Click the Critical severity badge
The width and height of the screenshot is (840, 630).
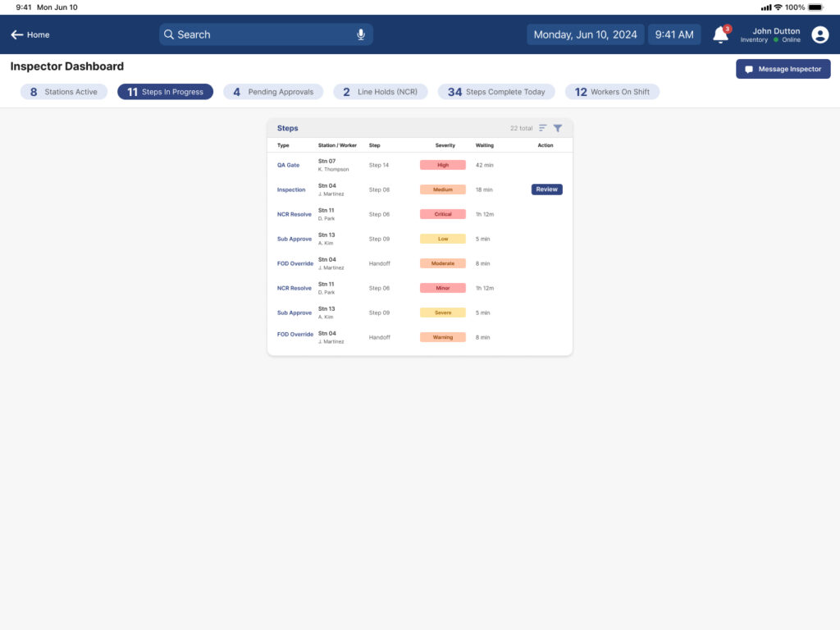click(x=442, y=214)
